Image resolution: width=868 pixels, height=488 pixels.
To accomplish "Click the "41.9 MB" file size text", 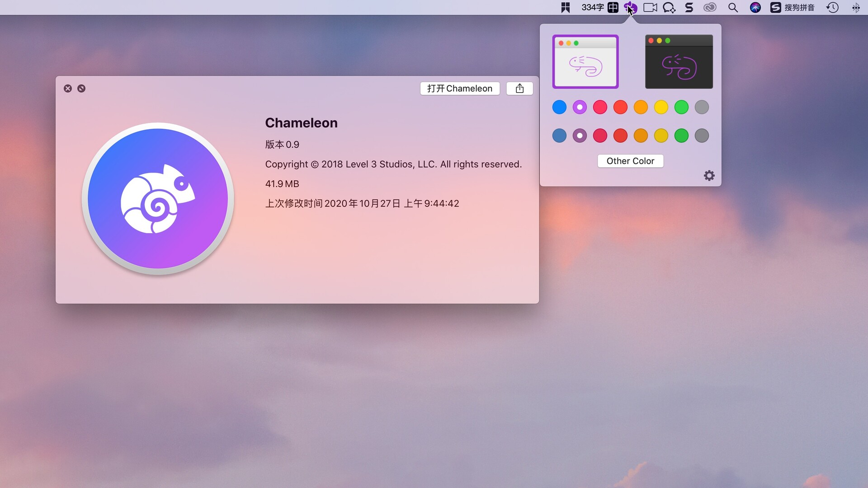I will point(282,184).
